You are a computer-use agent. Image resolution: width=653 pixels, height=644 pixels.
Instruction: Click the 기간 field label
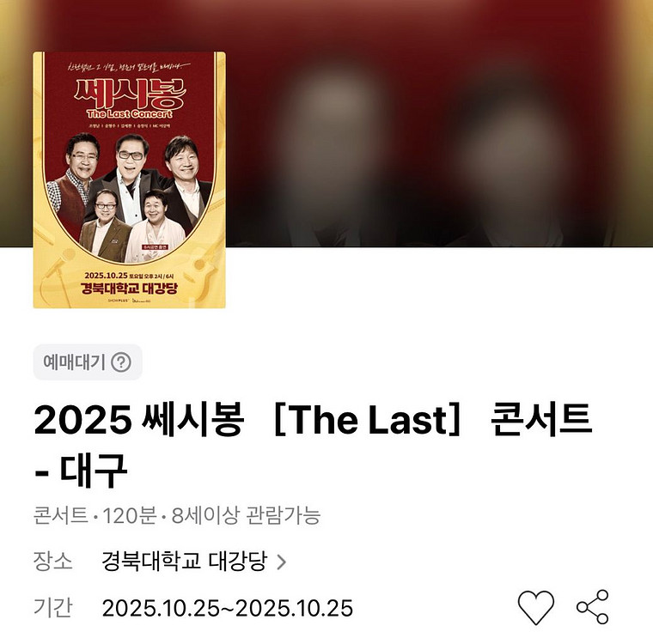pyautogui.click(x=53, y=608)
